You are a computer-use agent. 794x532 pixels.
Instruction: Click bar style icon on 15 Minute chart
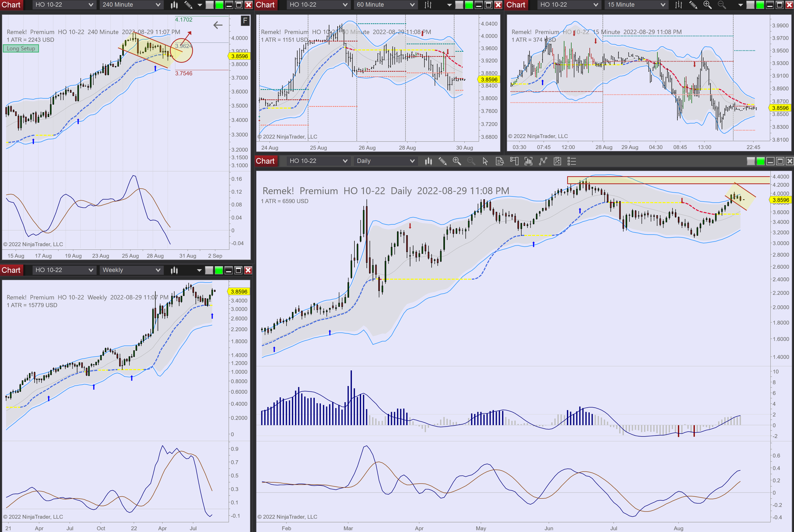pos(678,5)
